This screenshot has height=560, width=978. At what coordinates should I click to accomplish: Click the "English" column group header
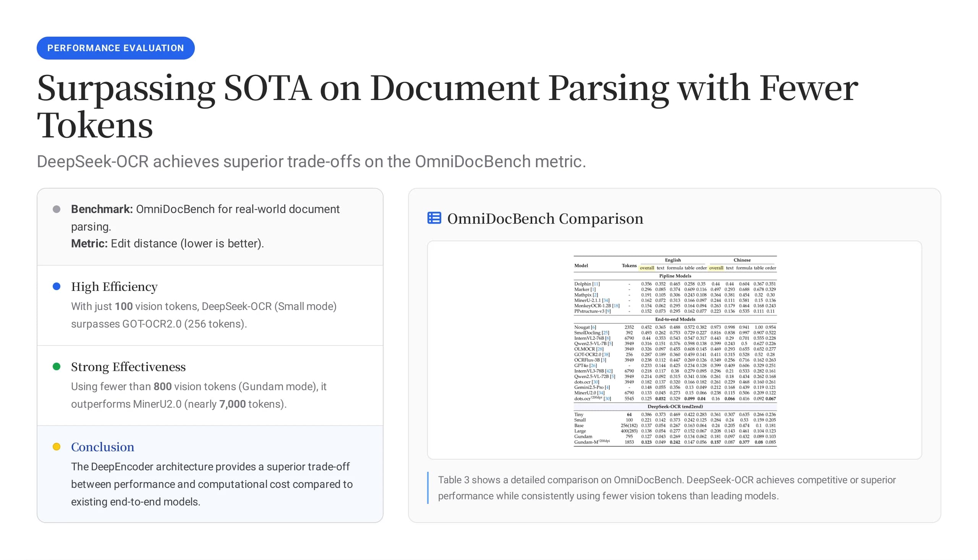673,260
